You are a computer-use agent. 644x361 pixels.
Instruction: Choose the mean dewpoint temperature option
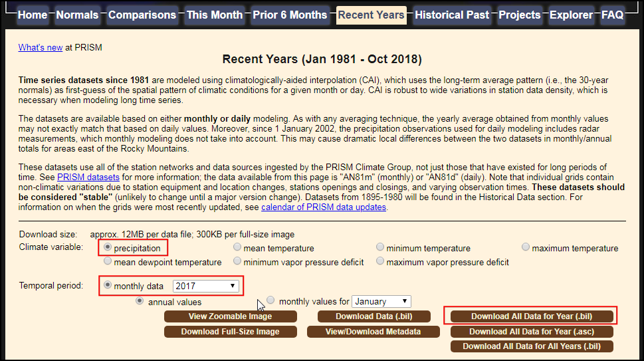(107, 261)
